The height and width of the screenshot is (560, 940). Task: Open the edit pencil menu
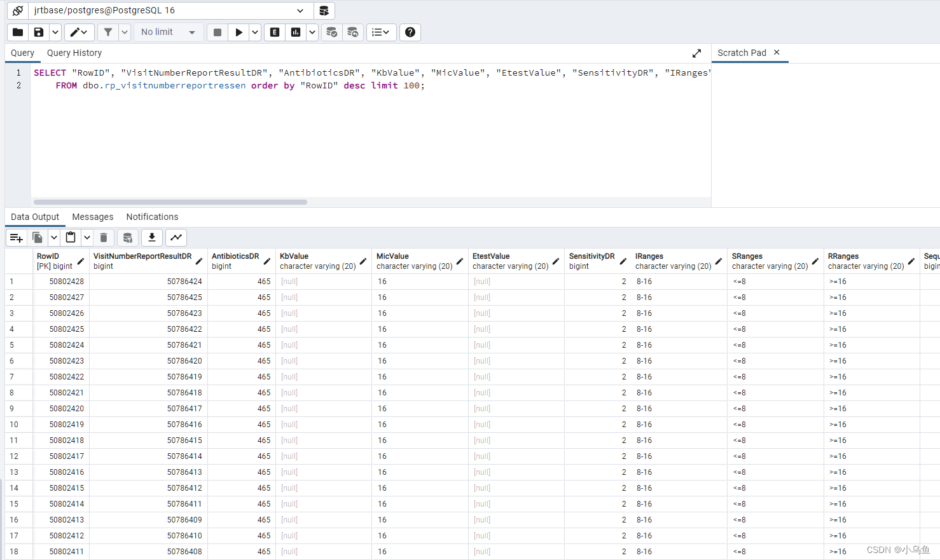point(79,32)
